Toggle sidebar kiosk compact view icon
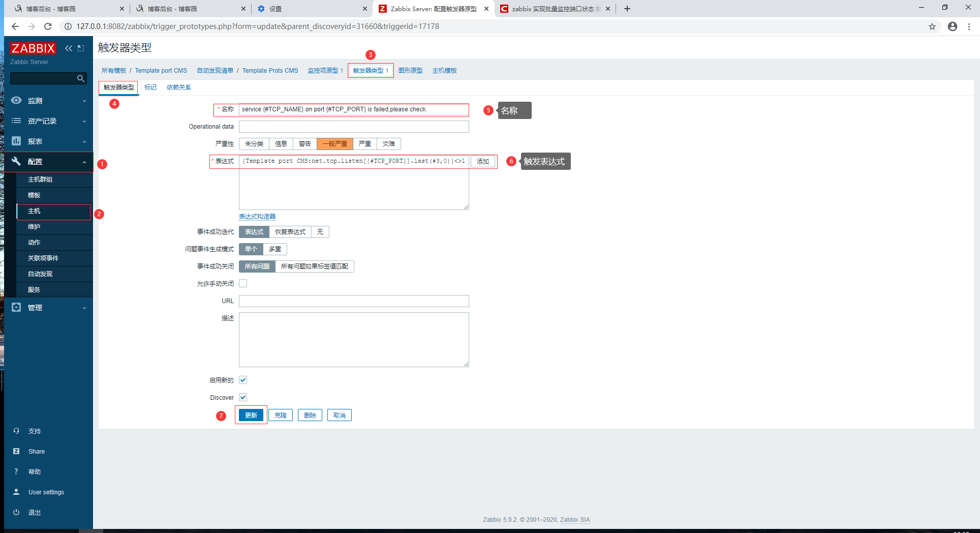 81,48
